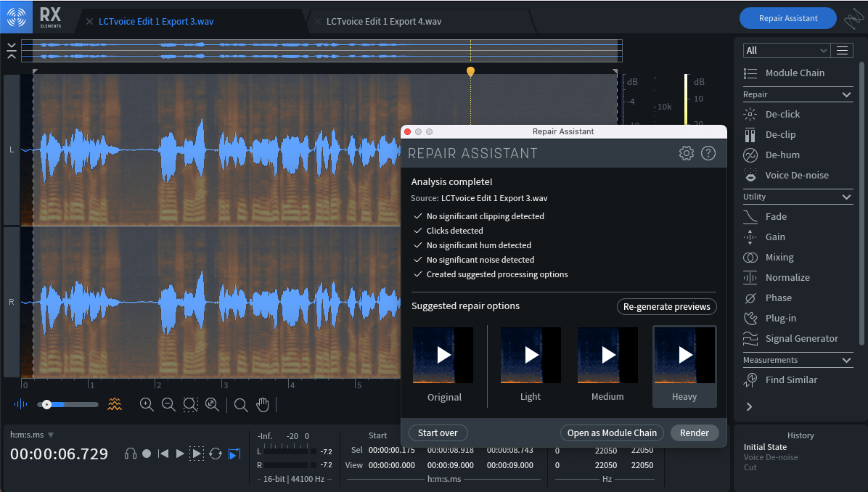This screenshot has height=492, width=868.
Task: Click the Render button
Action: (x=694, y=432)
